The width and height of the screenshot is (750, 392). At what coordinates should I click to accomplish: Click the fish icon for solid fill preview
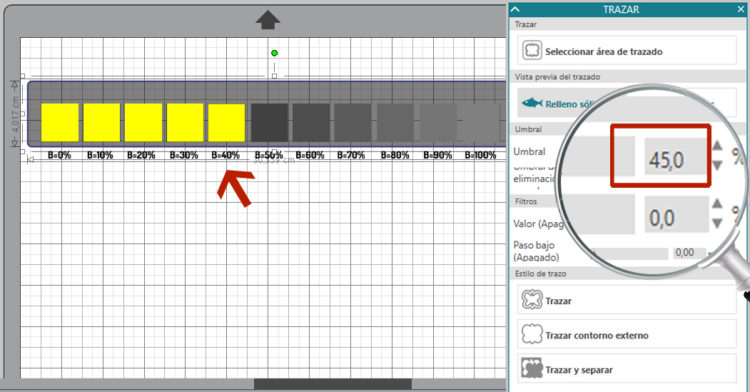[x=532, y=103]
